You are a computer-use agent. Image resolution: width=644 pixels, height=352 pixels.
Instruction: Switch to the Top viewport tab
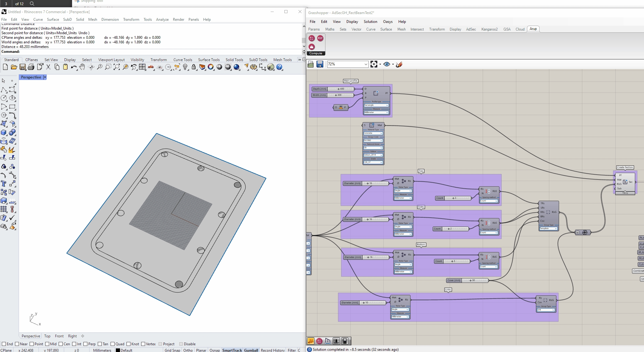47,336
